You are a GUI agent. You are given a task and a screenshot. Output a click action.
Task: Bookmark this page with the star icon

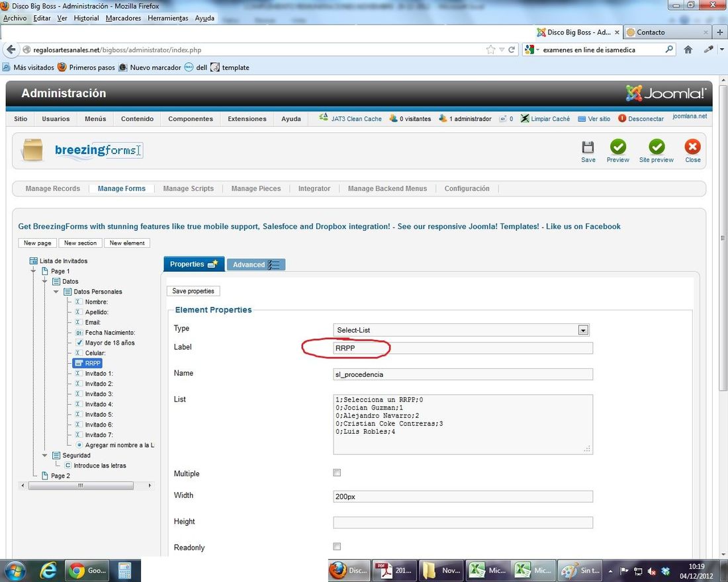(490, 50)
